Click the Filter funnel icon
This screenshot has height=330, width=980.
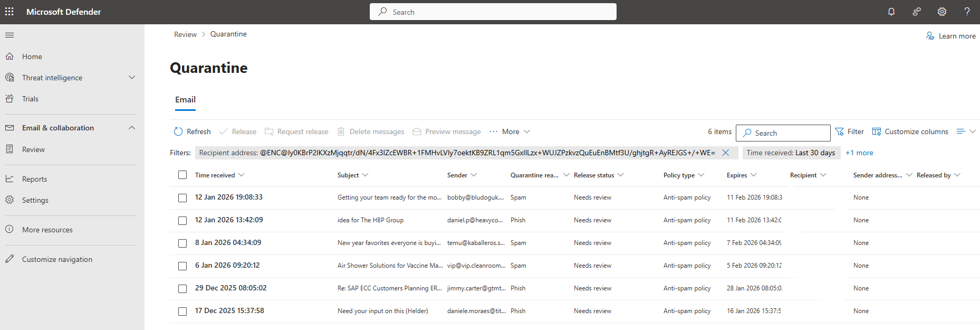click(839, 131)
